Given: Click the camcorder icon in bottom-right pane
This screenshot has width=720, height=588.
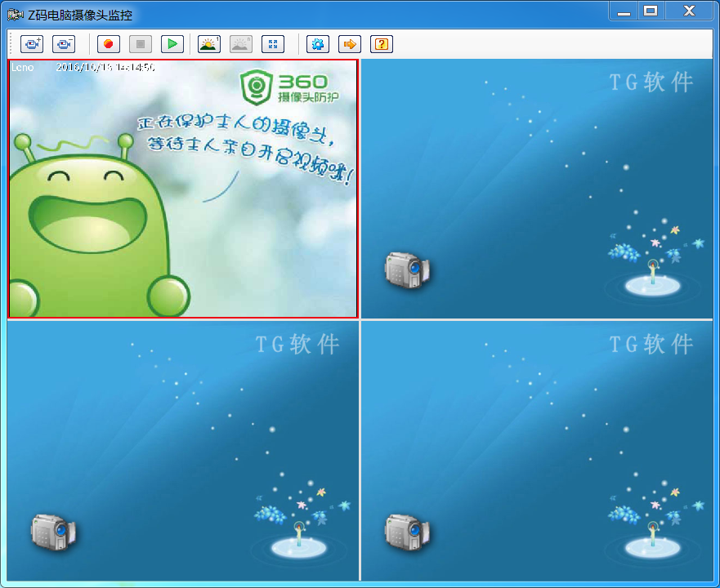Looking at the screenshot, I should 407,531.
